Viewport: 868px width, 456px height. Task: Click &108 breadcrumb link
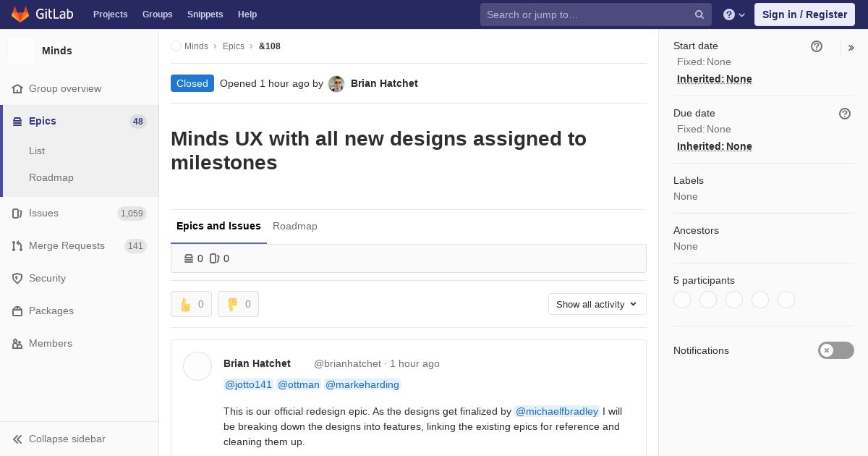[x=270, y=46]
